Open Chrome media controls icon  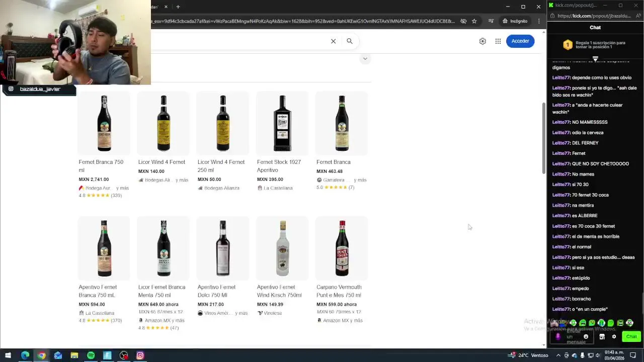[x=491, y=21]
